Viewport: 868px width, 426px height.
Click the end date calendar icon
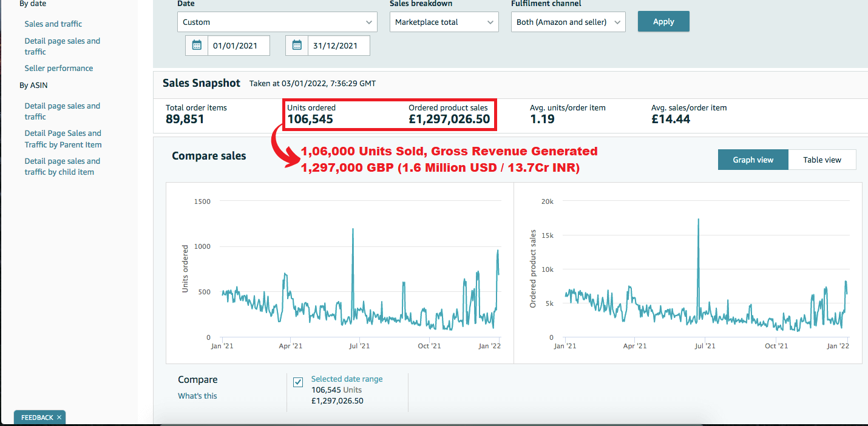point(297,45)
